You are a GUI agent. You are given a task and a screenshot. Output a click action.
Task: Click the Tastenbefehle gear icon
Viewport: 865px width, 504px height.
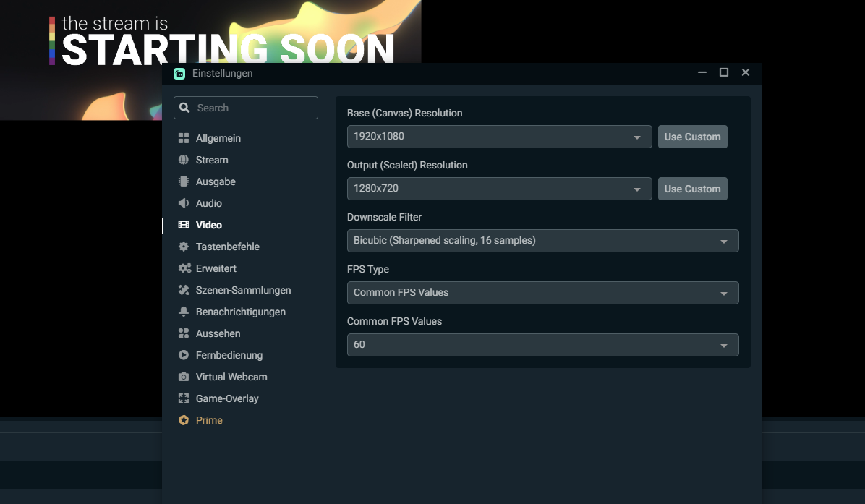[184, 247]
